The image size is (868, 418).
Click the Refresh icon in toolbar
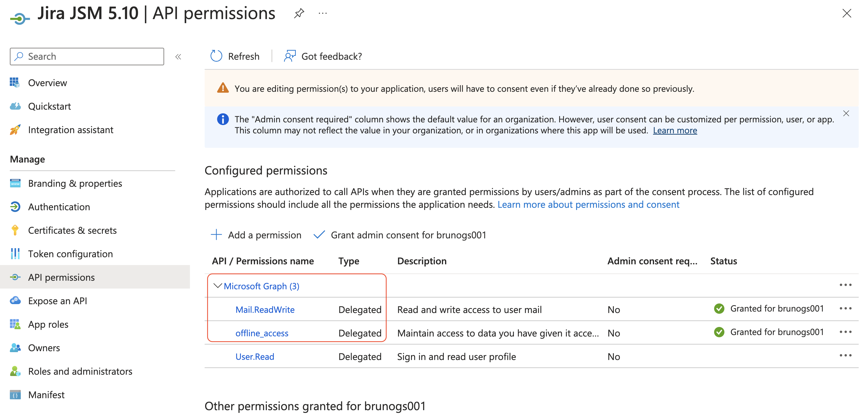pos(216,56)
